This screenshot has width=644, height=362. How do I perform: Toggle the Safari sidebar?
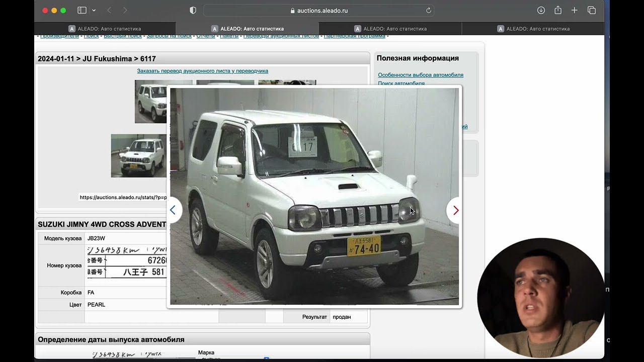click(x=82, y=10)
